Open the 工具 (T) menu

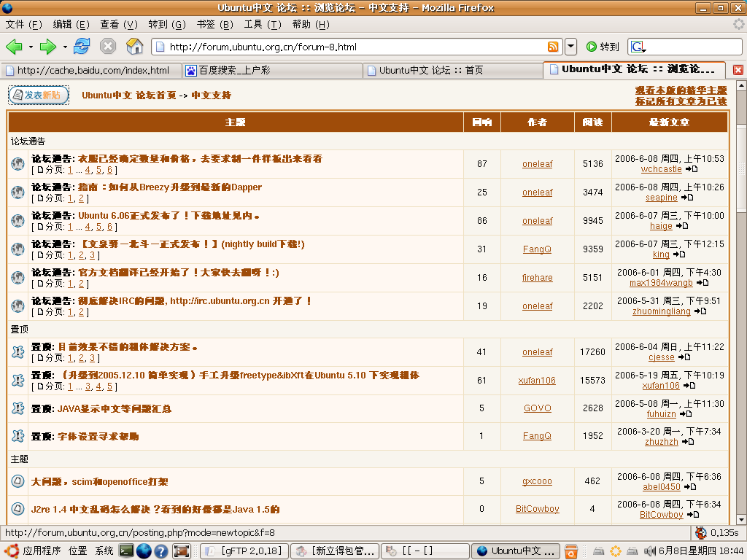(263, 24)
